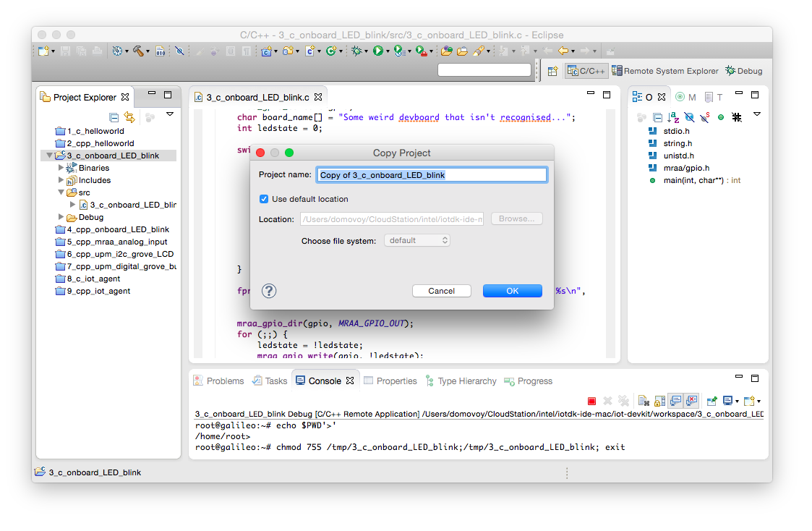
Task: Toggle Link with Editor in Project Explorer
Action: [x=129, y=118]
